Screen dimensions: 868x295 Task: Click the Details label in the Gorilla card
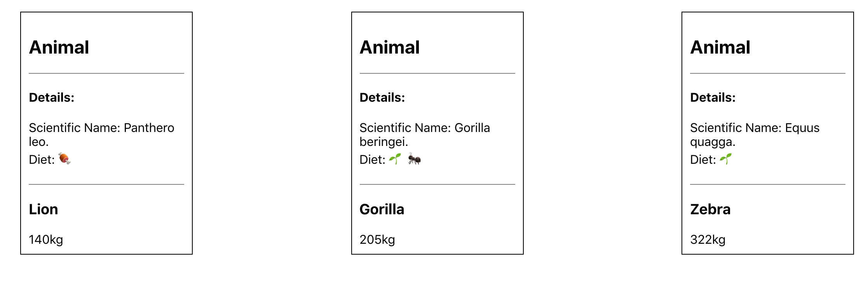[x=382, y=97]
